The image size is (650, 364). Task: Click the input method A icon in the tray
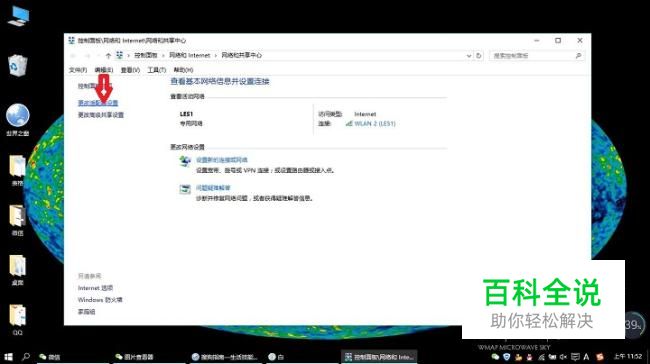tap(586, 357)
